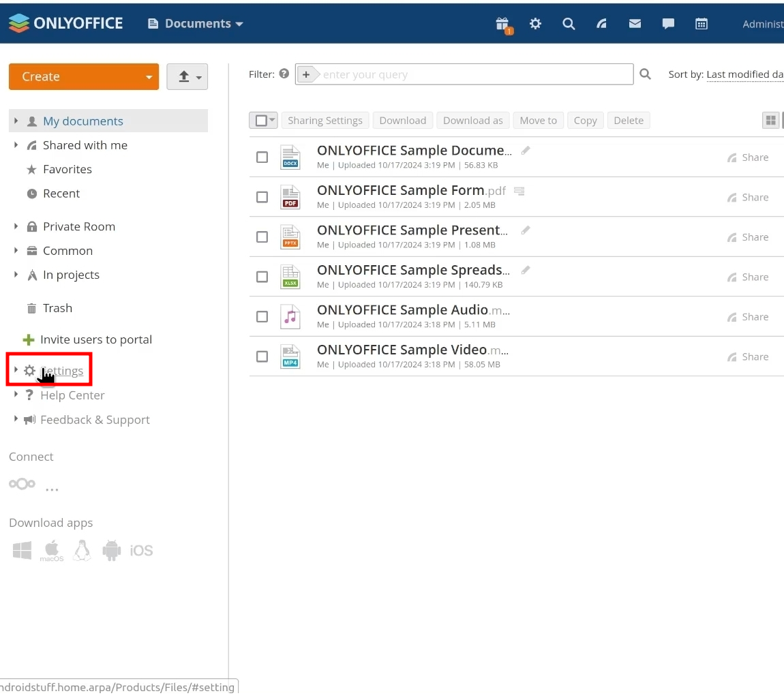Viewport: 784px width, 700px height.
Task: Check the ONLYOFFICE Sample Document checkbox
Action: coord(262,157)
